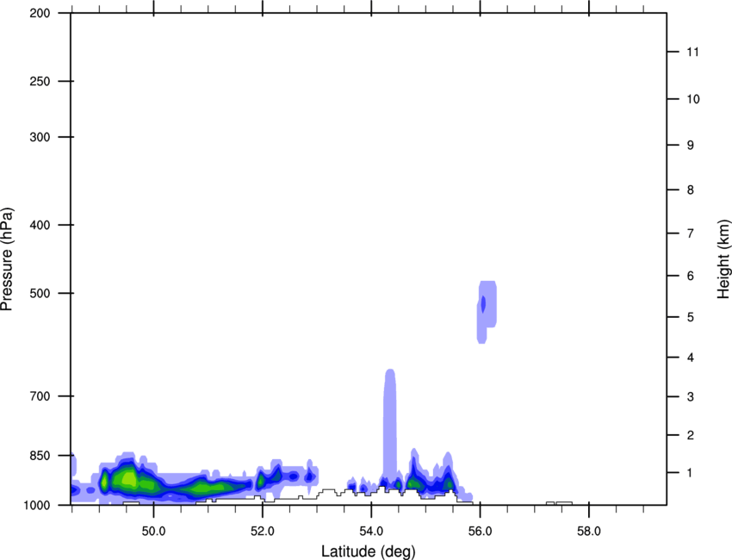Viewport: 732px width, 560px height.
Task: Click the 50.0 latitude label
Action: (153, 532)
